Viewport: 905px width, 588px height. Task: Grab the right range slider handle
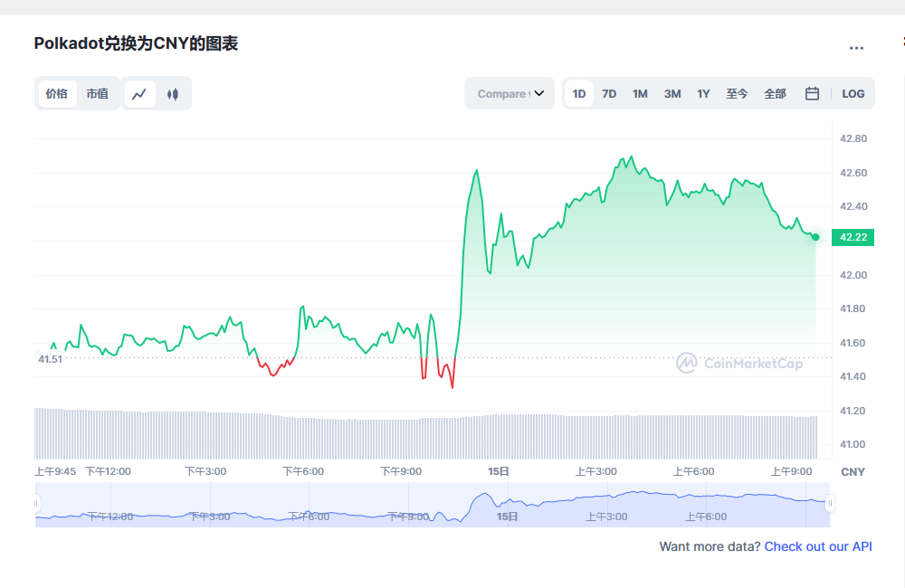(x=830, y=504)
